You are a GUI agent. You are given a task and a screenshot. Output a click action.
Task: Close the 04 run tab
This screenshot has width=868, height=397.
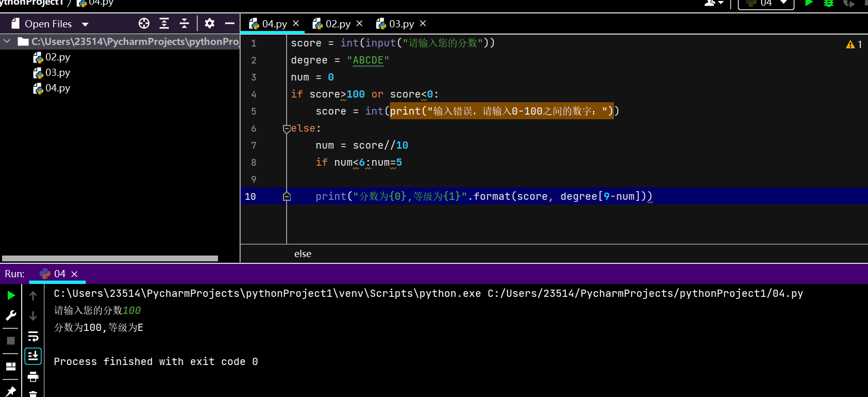[74, 274]
